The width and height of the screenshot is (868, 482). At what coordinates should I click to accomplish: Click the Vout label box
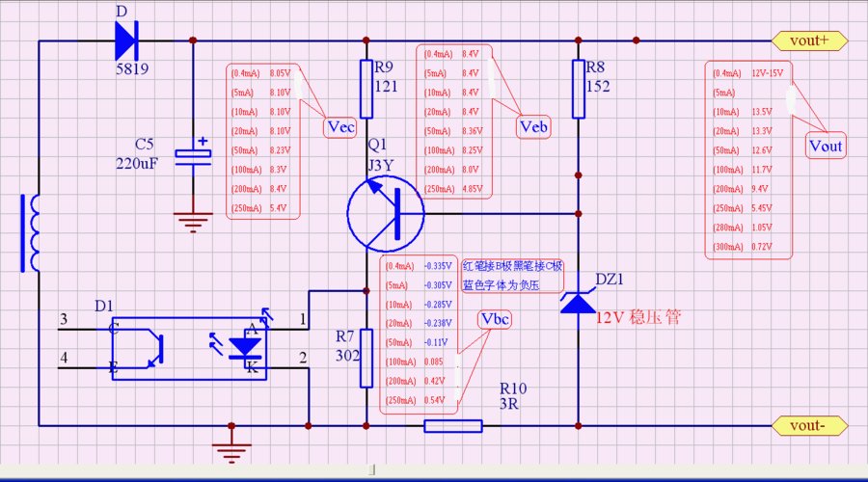tap(826, 147)
